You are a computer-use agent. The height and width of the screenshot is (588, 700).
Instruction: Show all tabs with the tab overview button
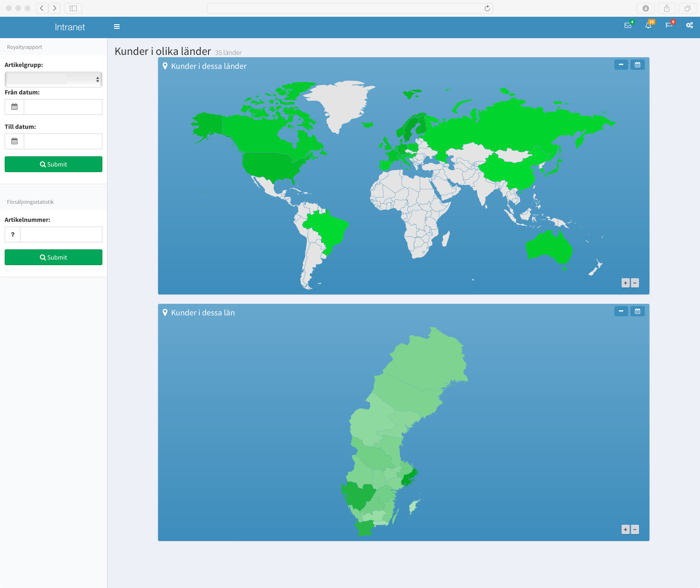(687, 8)
